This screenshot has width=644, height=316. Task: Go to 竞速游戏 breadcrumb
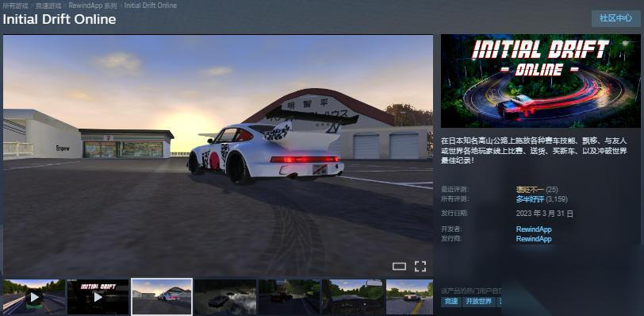[48, 6]
